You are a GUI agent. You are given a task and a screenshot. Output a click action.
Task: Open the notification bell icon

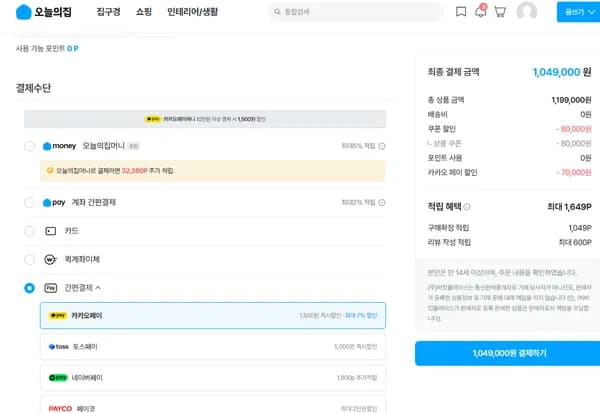click(481, 11)
